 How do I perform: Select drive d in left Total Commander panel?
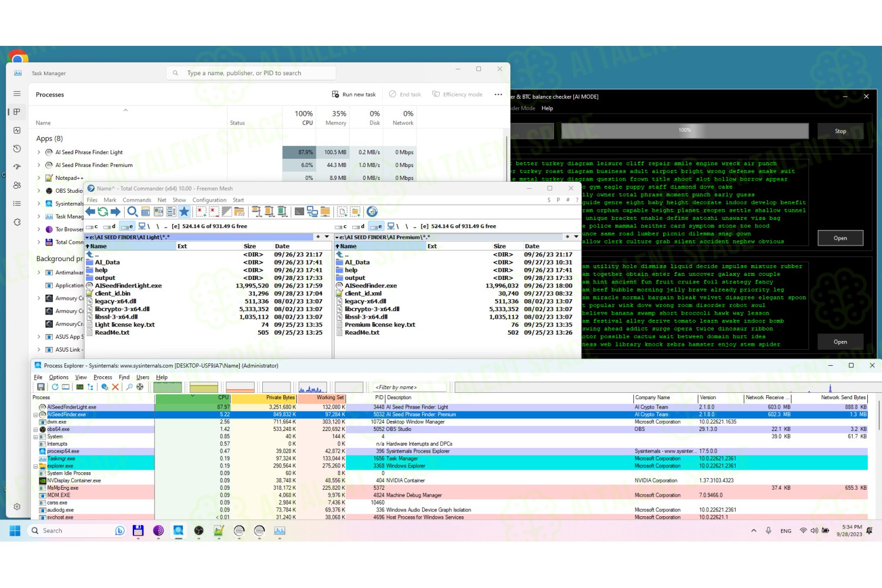tap(110, 226)
